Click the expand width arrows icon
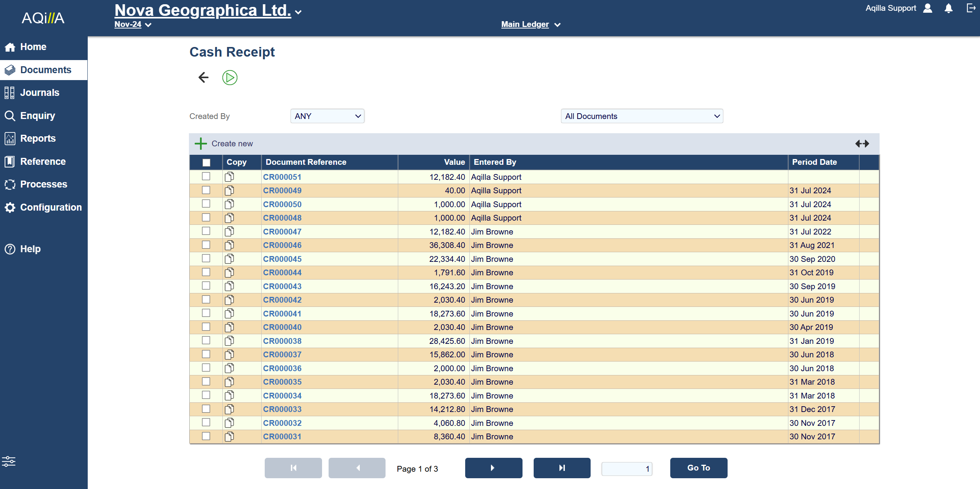Image resolution: width=980 pixels, height=489 pixels. [862, 144]
